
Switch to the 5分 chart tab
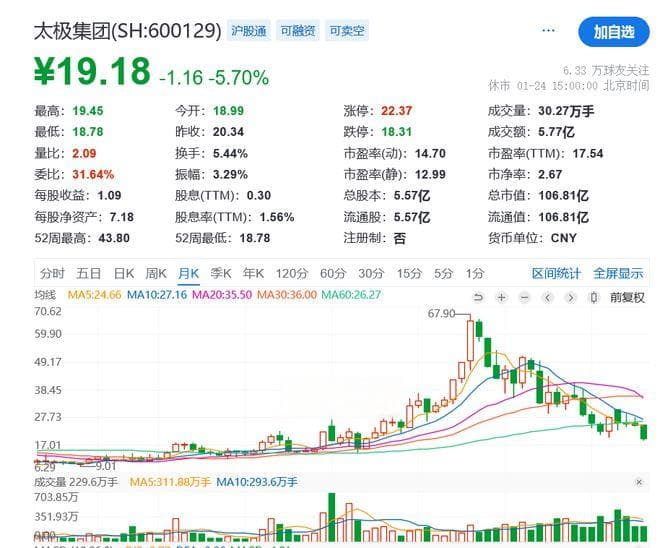(443, 274)
